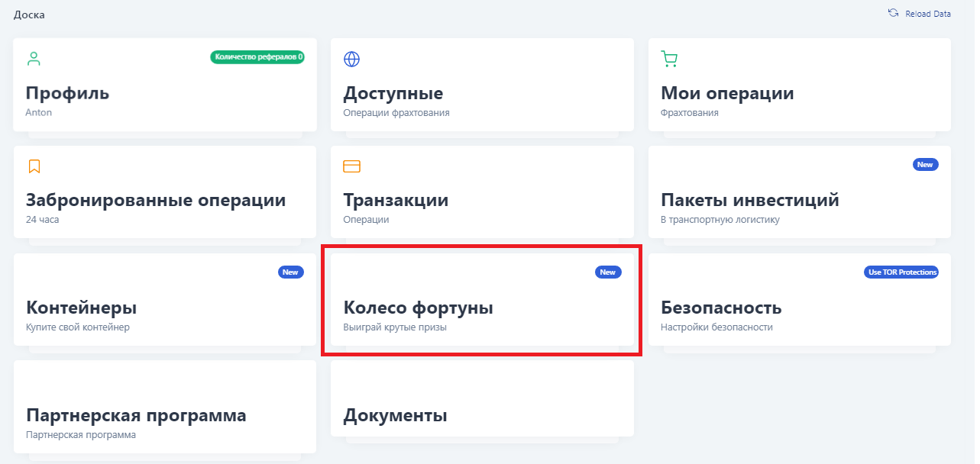Click the Доска page title

point(29,14)
